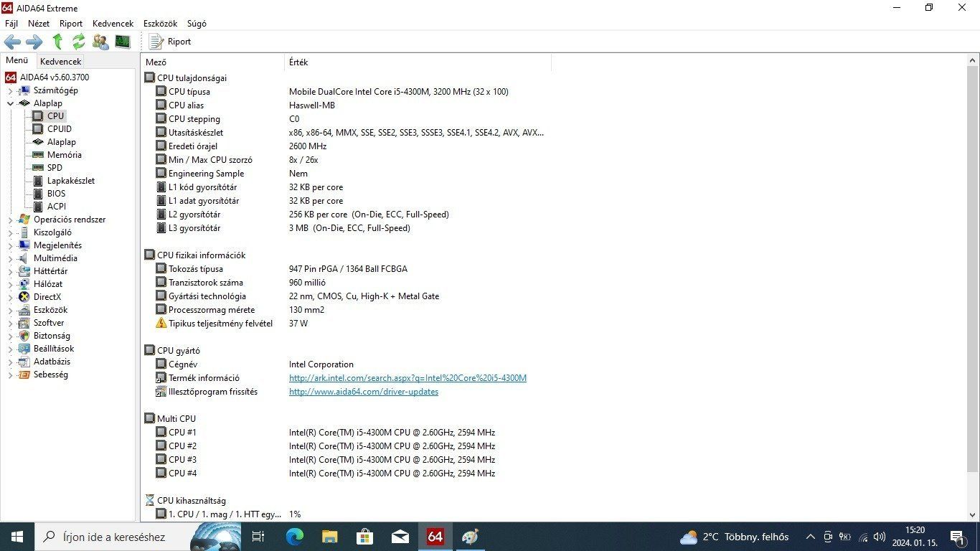Screen dimensions: 980x551
Task: Open the Riport menu in menu bar
Action: [x=71, y=24]
